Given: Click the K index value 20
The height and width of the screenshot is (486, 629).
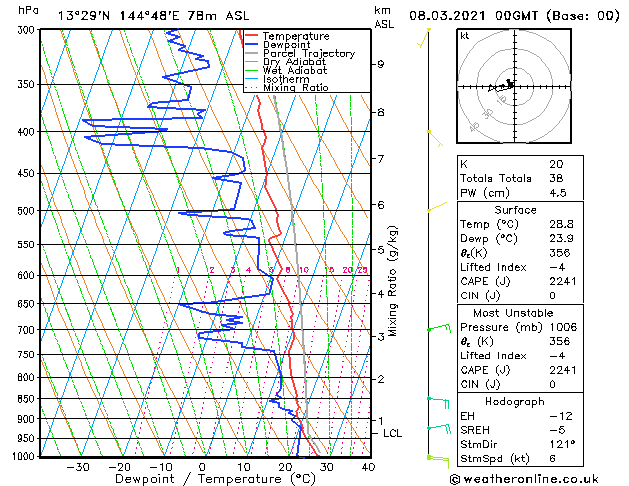Looking at the screenshot, I should tap(556, 164).
